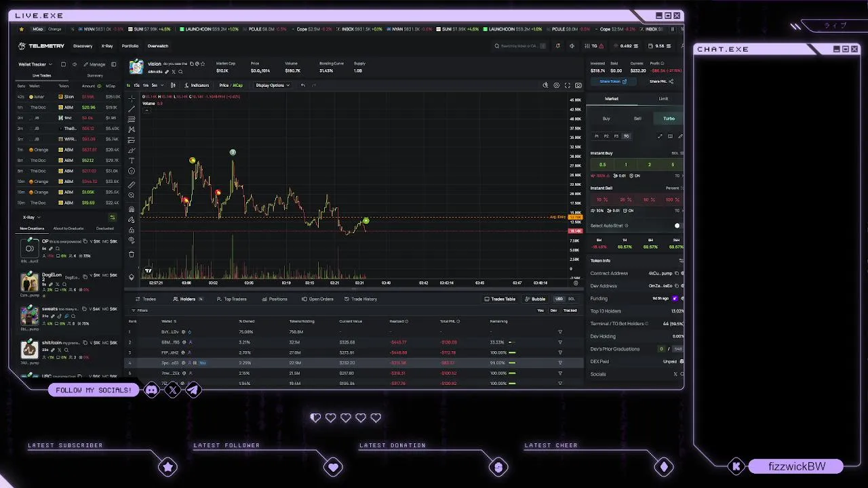The image size is (868, 488).
Task: Toggle the You holders filter
Action: (540, 310)
